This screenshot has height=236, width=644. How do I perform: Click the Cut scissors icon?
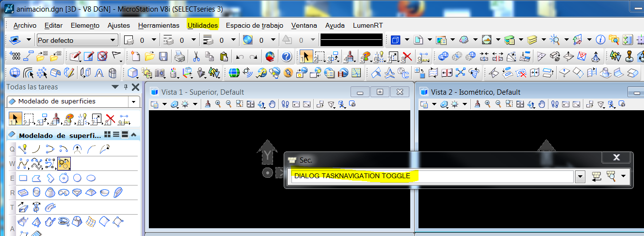click(196, 56)
